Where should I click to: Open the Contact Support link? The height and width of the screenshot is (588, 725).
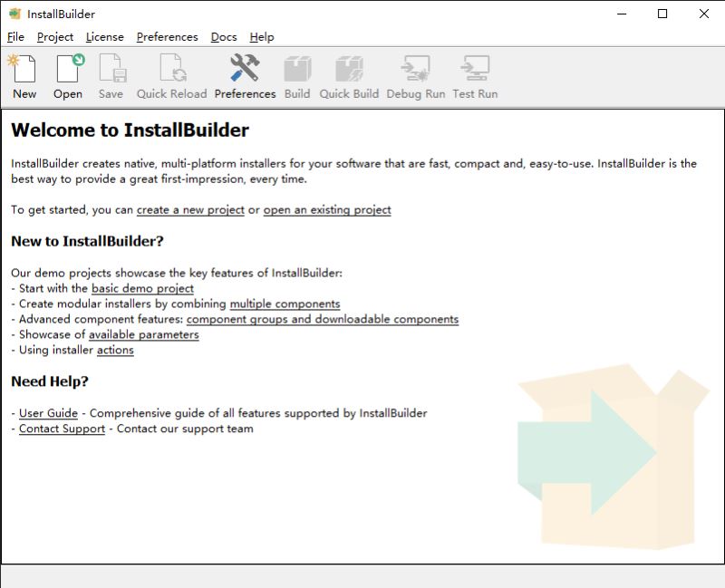pos(62,429)
